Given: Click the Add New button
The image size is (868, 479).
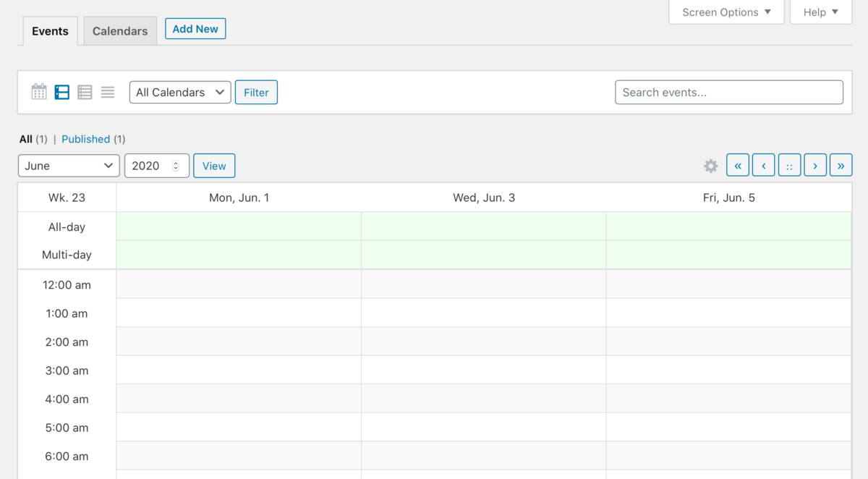Looking at the screenshot, I should pyautogui.click(x=195, y=29).
